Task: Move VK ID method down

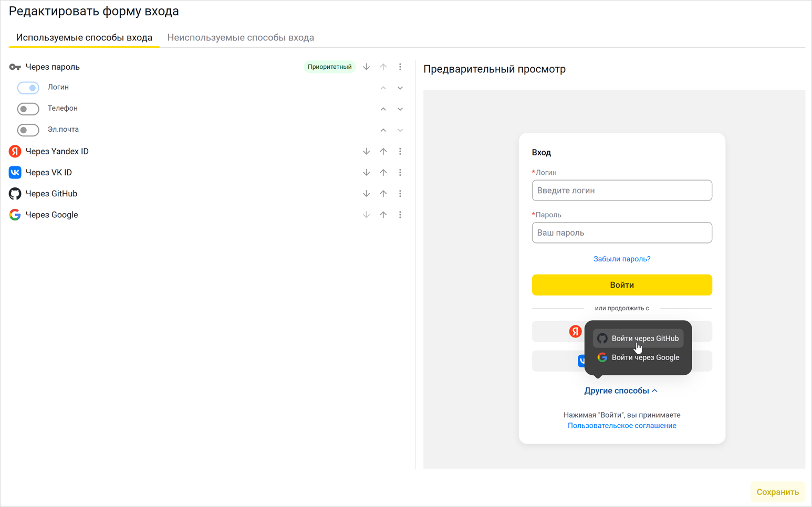Action: click(x=367, y=172)
